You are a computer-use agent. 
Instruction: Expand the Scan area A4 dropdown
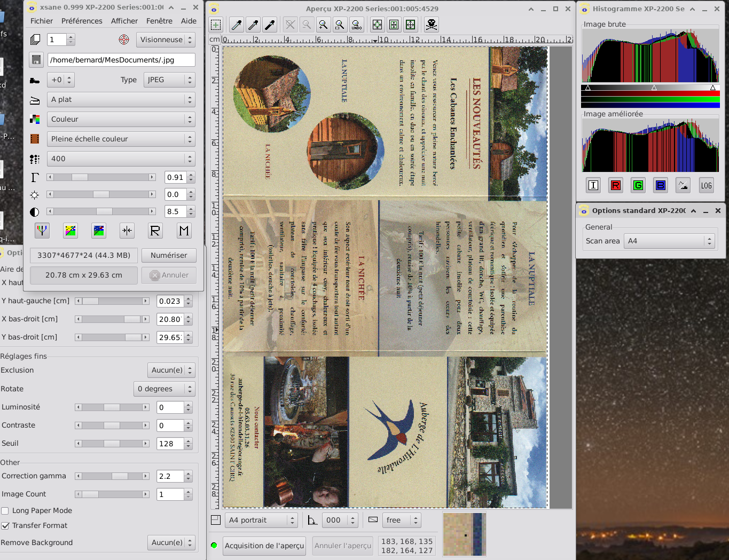click(671, 241)
